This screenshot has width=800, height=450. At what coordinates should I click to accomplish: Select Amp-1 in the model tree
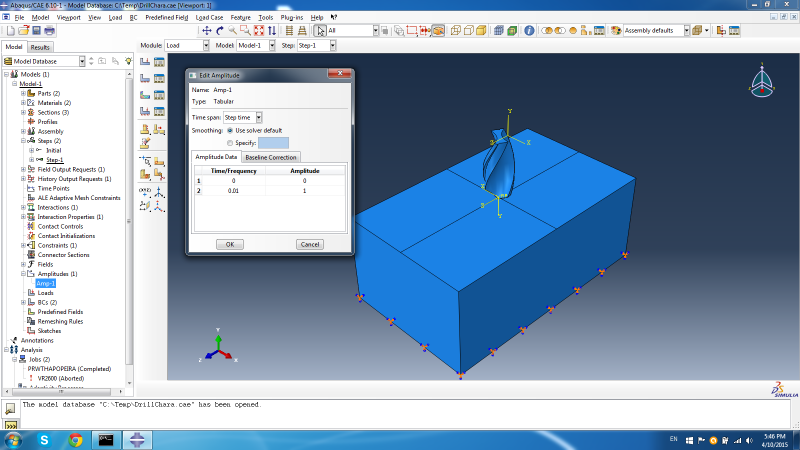(45, 284)
